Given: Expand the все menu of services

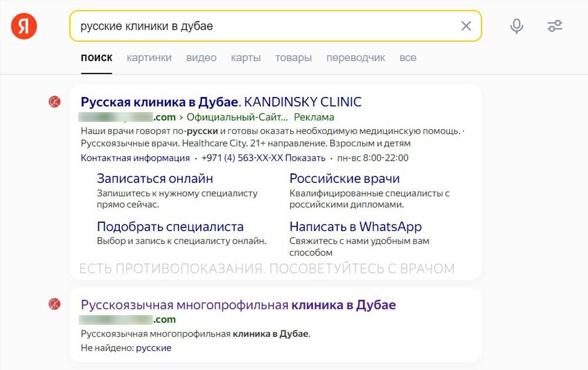Looking at the screenshot, I should click(x=408, y=58).
